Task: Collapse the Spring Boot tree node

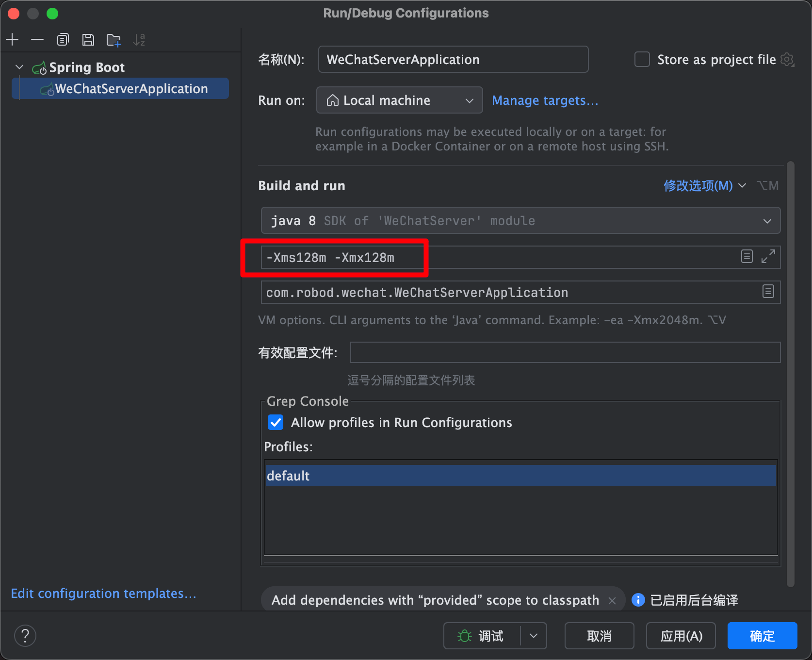Action: pos(19,67)
